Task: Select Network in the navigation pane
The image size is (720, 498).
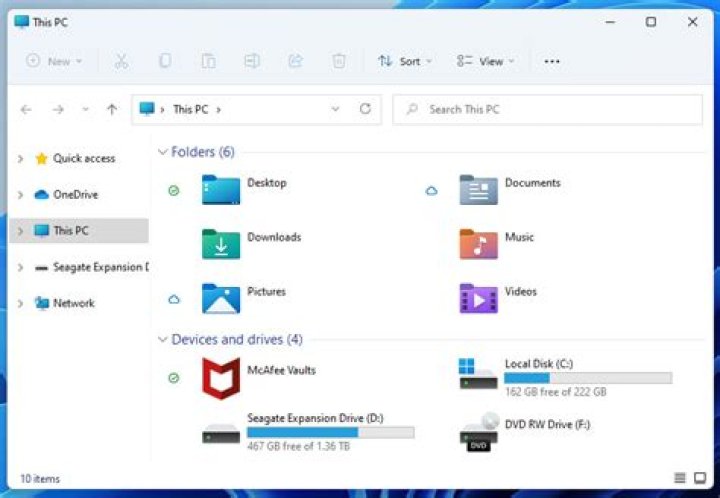Action: [x=73, y=303]
